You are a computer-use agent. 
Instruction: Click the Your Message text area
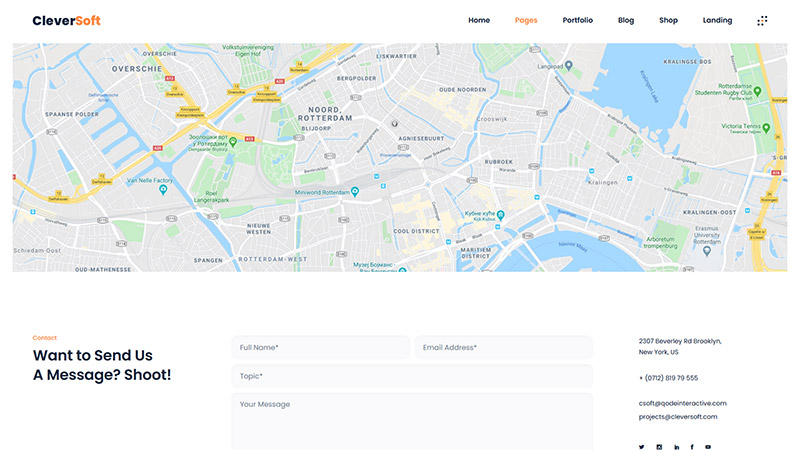coord(412,420)
